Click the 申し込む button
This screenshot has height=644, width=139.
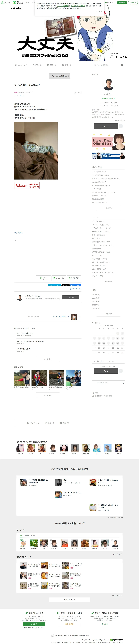point(105,624)
